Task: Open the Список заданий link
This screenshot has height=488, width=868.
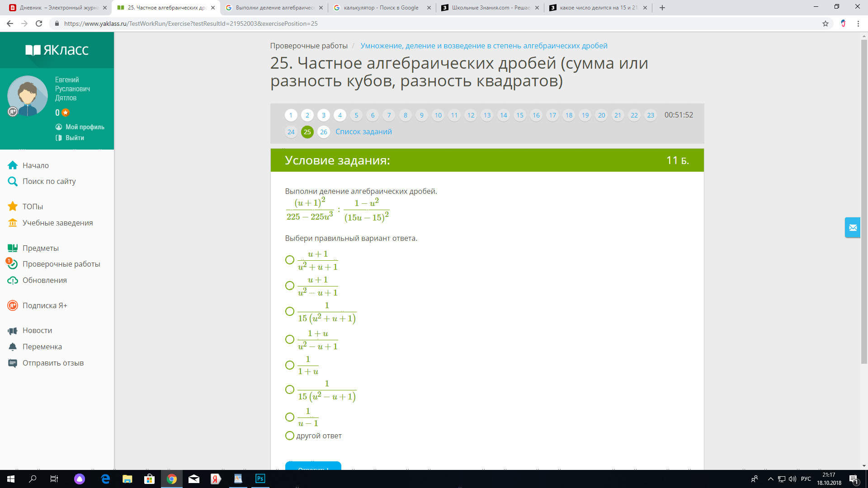Action: [x=363, y=132]
